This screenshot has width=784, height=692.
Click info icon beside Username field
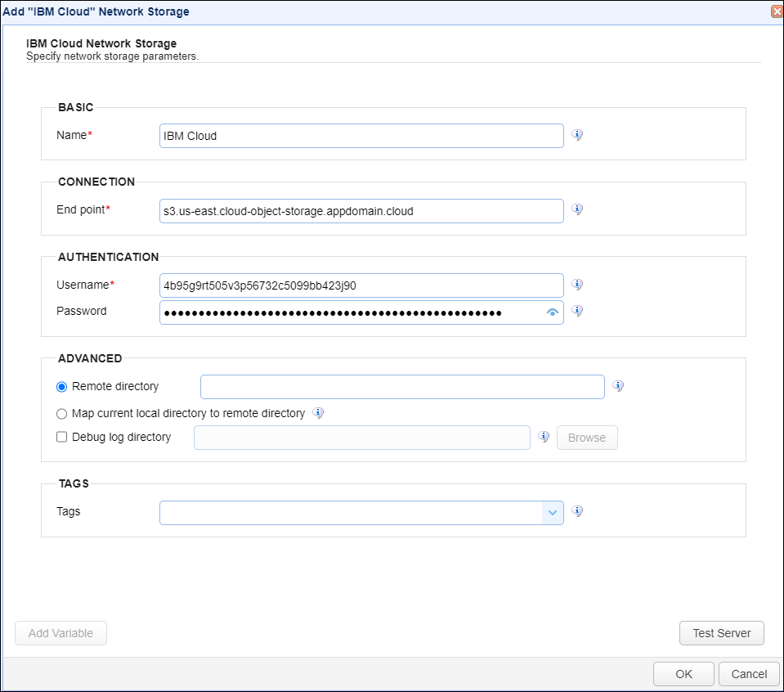[x=577, y=284]
